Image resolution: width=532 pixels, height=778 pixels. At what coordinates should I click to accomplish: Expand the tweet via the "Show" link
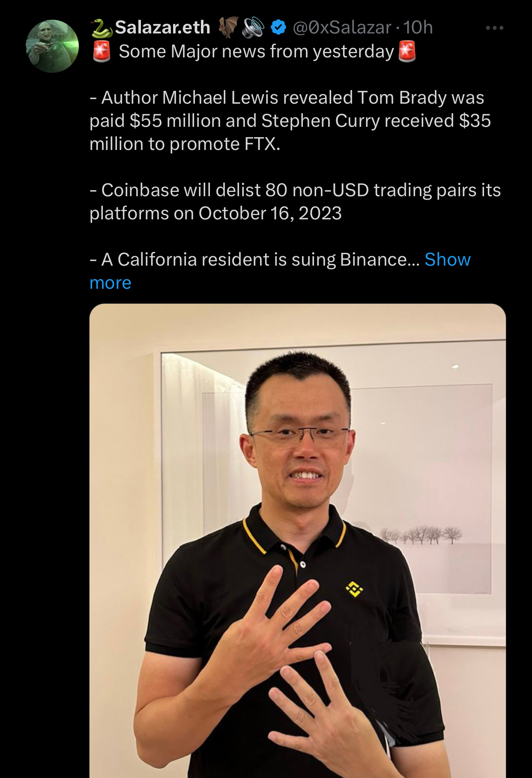[x=448, y=260]
